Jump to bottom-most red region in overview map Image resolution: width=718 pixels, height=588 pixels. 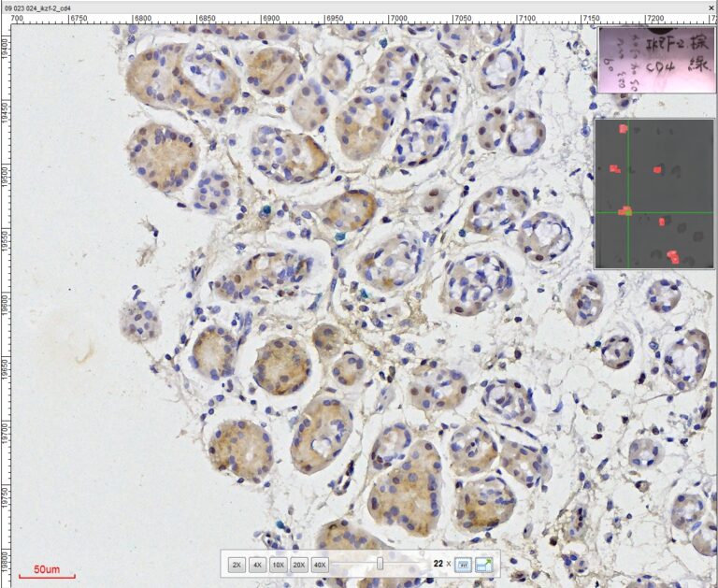pyautogui.click(x=673, y=255)
